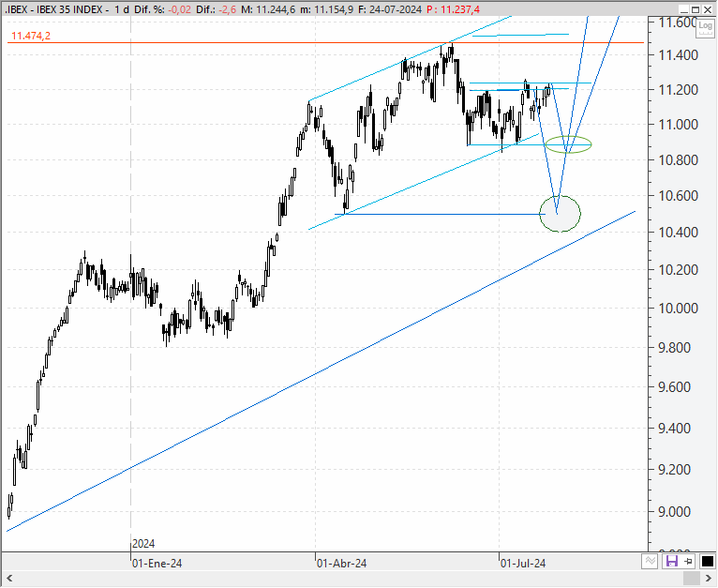Screen dimensions: 718x588
Task: Open the black color swatch
Action: (707, 561)
